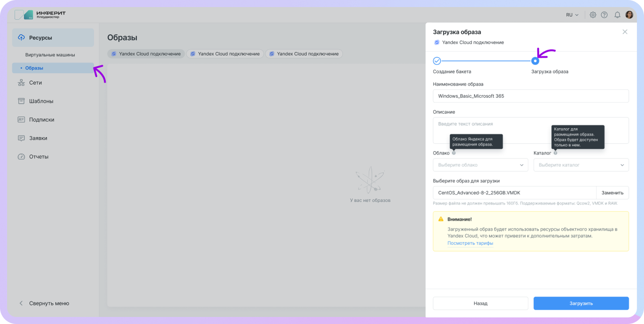Open the Шаблоны section

pyautogui.click(x=41, y=101)
